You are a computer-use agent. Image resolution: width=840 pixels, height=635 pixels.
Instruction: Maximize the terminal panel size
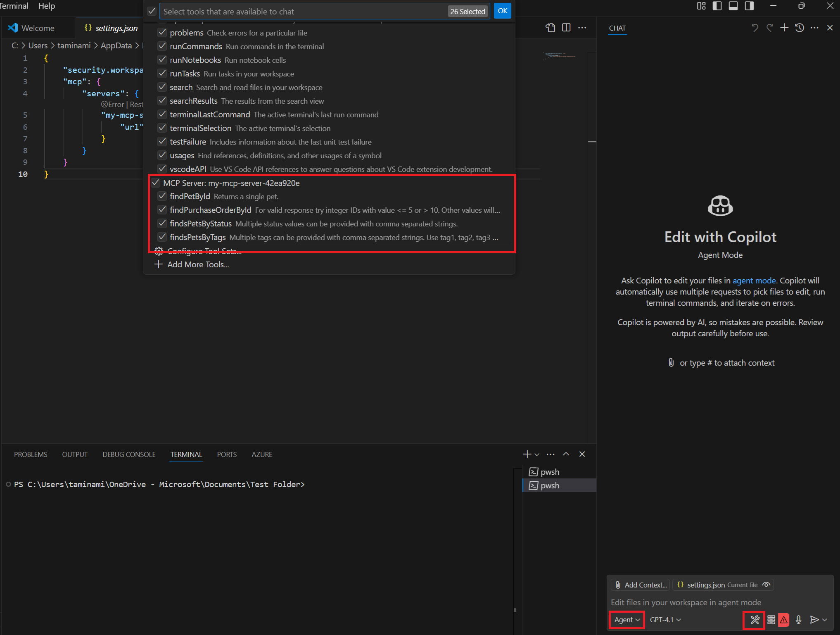[x=566, y=454]
